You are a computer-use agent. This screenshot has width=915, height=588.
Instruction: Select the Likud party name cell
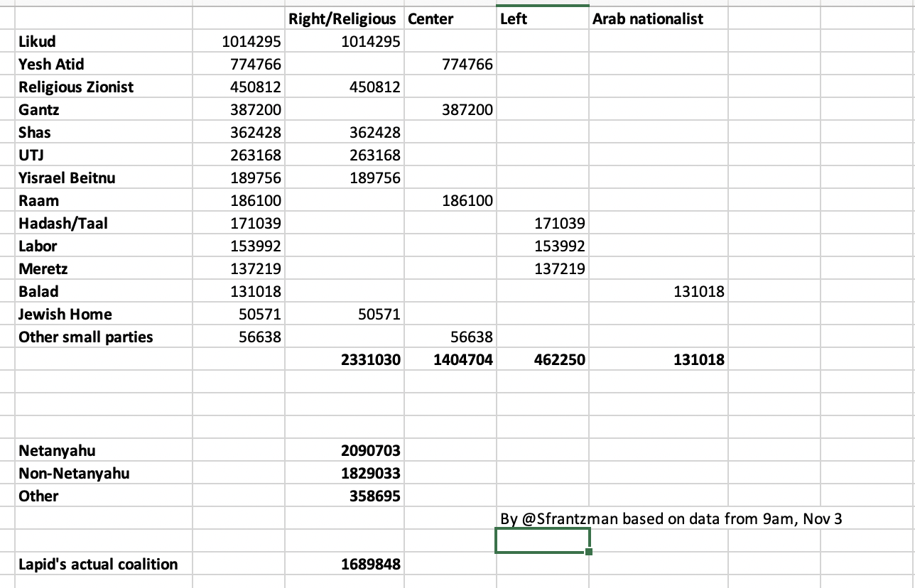38,41
